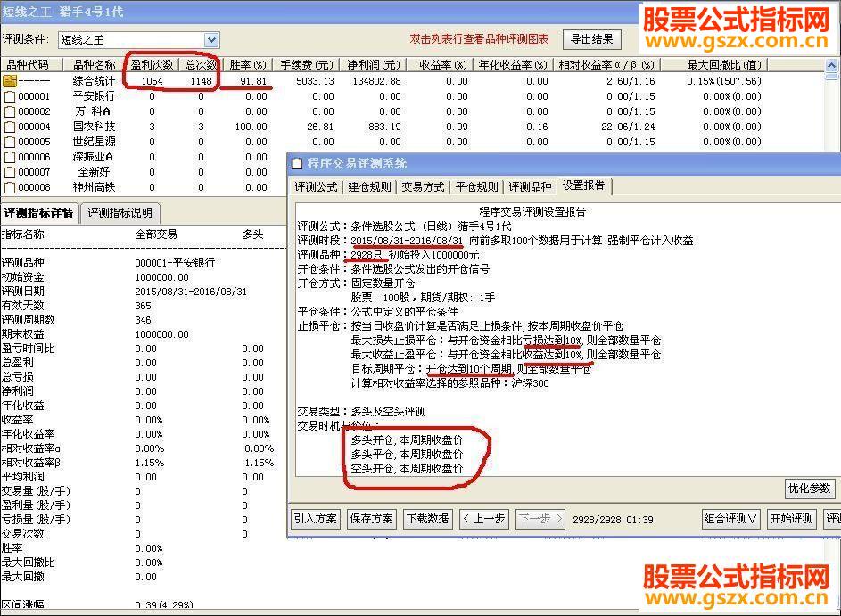Open the 建仓规则 tab
This screenshot has width=841, height=616.
[369, 186]
